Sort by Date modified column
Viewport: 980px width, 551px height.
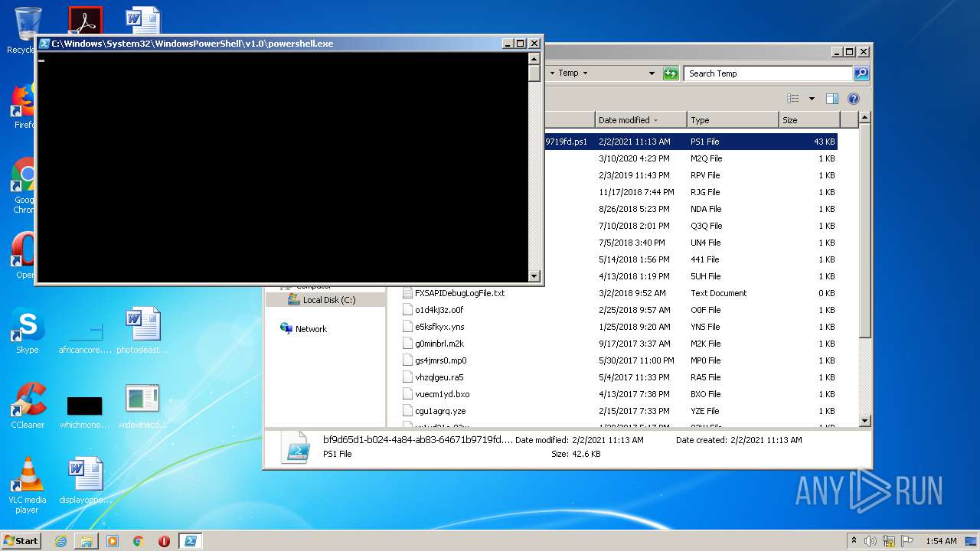pos(624,120)
